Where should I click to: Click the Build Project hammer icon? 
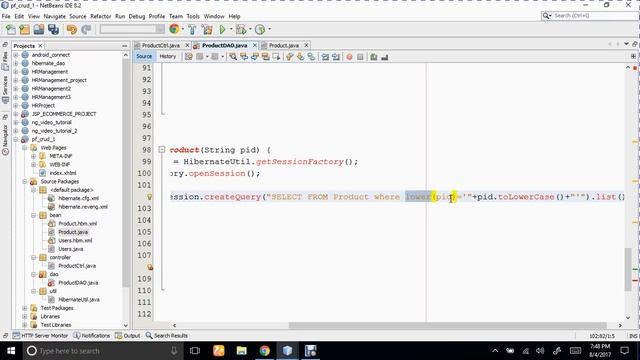192,29
